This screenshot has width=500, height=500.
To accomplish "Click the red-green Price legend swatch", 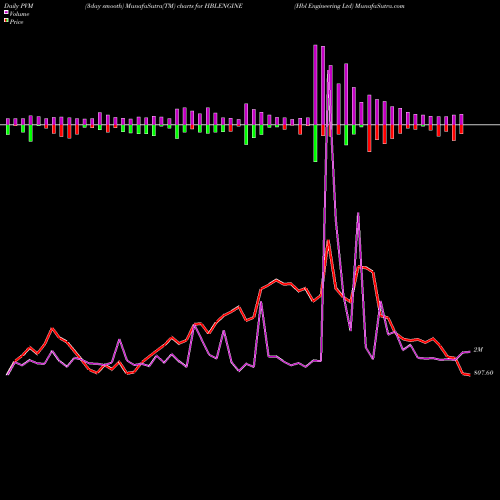I will coord(6,21).
